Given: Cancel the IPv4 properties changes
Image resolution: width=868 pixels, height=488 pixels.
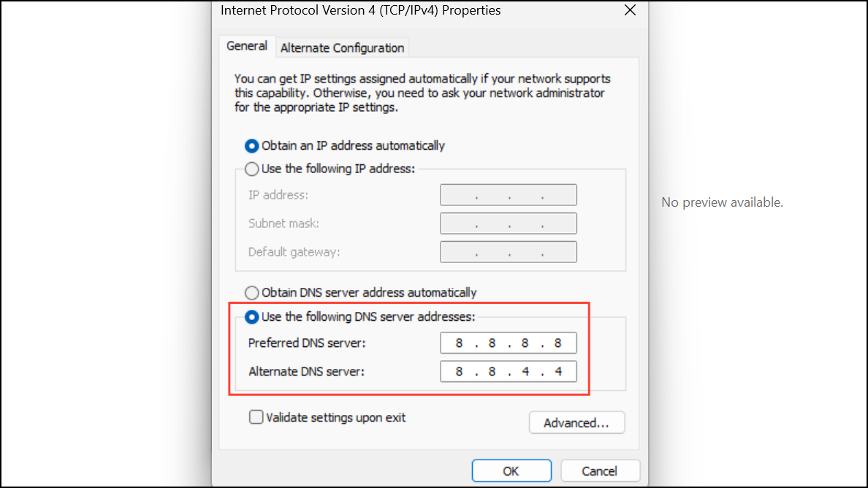Looking at the screenshot, I should 599,471.
